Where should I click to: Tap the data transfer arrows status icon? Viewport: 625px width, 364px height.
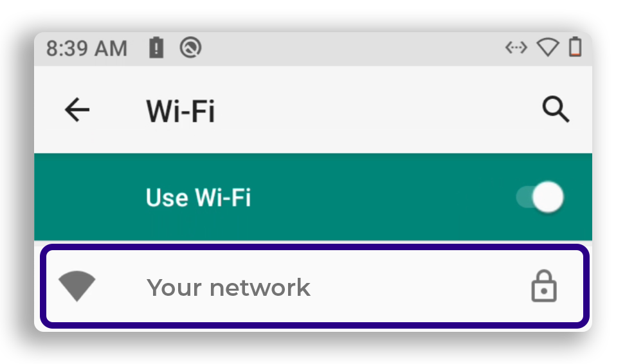click(516, 48)
